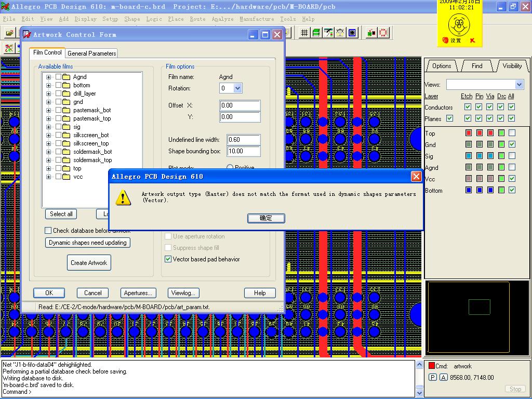Open the green layer stack cross-section icon
The image size is (532, 399).
(x=316, y=33)
